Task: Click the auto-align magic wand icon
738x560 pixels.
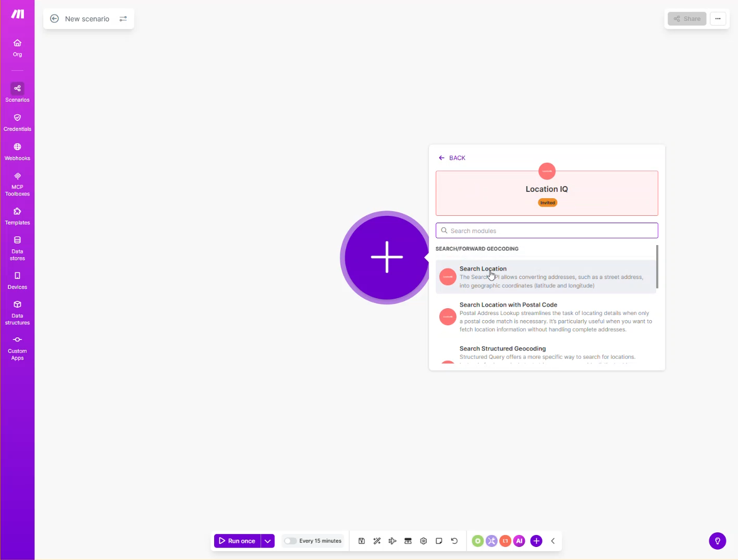Action: (x=377, y=541)
